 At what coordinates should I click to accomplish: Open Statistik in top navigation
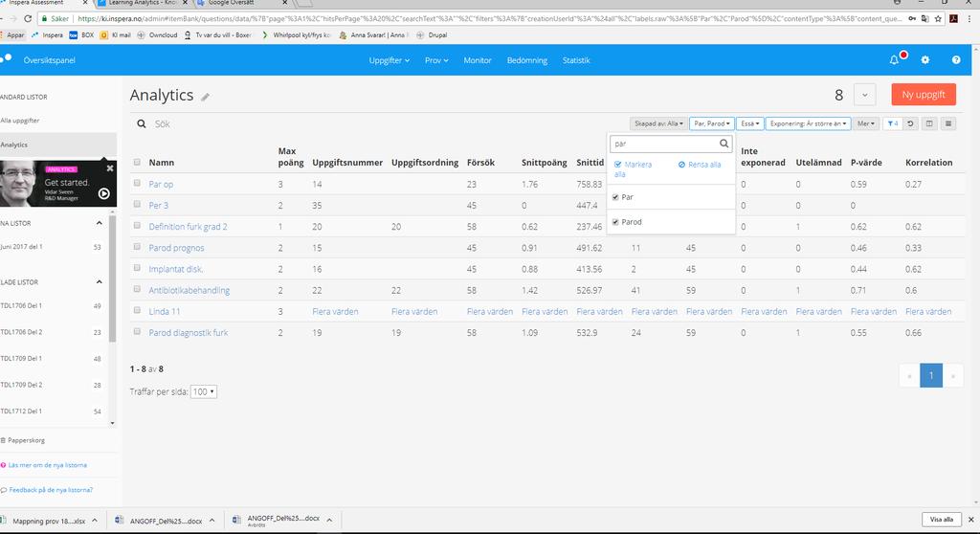tap(576, 60)
